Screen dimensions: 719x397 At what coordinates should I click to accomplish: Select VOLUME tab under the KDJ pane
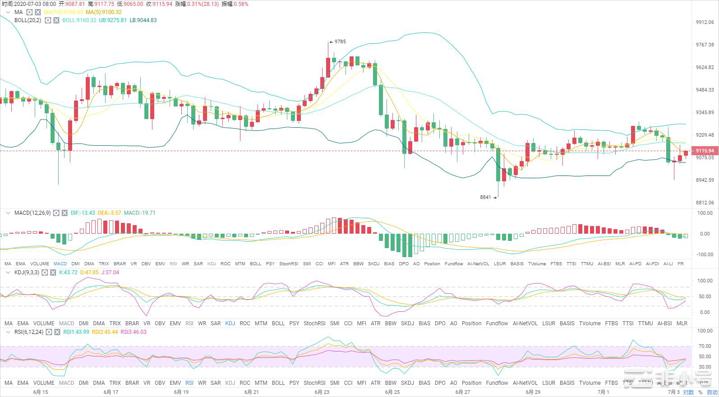(44, 323)
